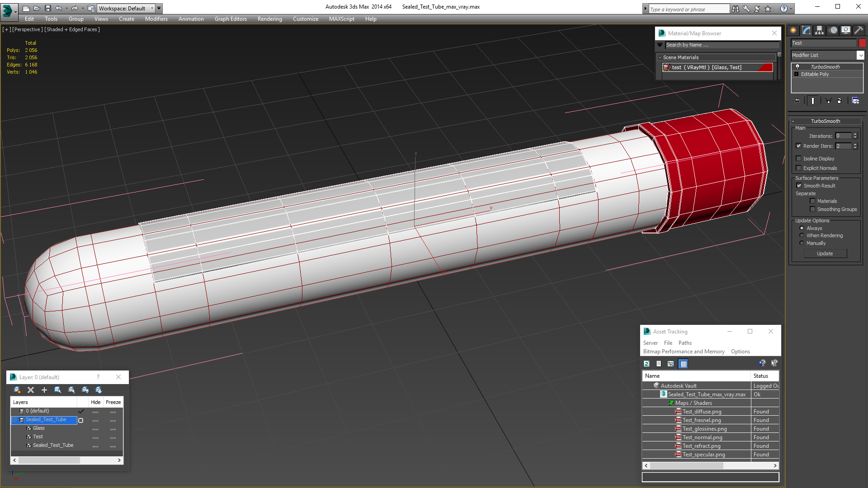Open the Create command panel tab
This screenshot has height=488, width=868.
click(x=793, y=30)
